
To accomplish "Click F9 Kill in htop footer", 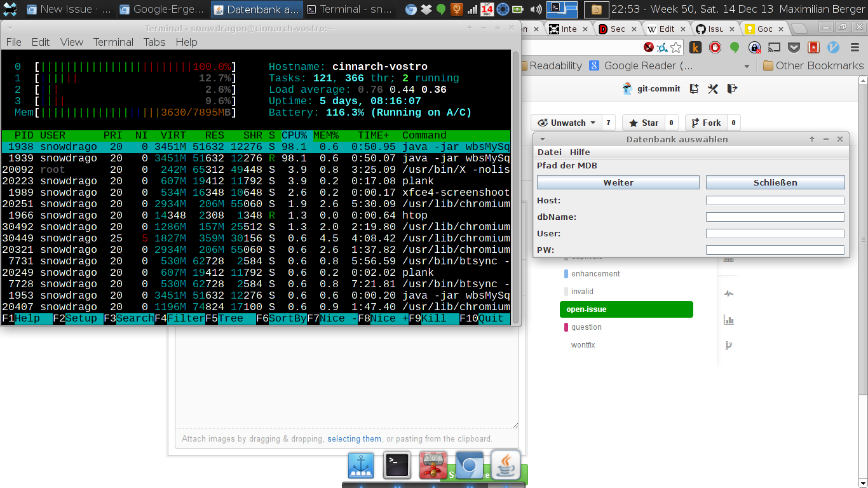I will [434, 318].
